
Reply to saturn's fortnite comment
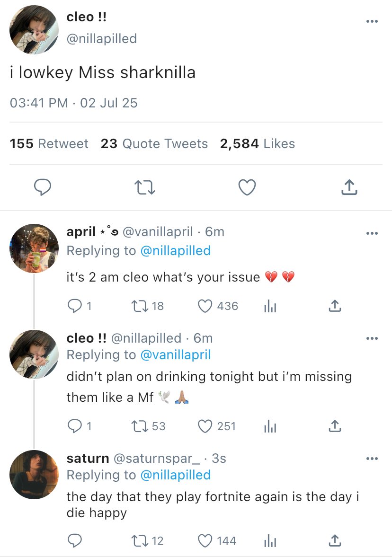tap(74, 540)
